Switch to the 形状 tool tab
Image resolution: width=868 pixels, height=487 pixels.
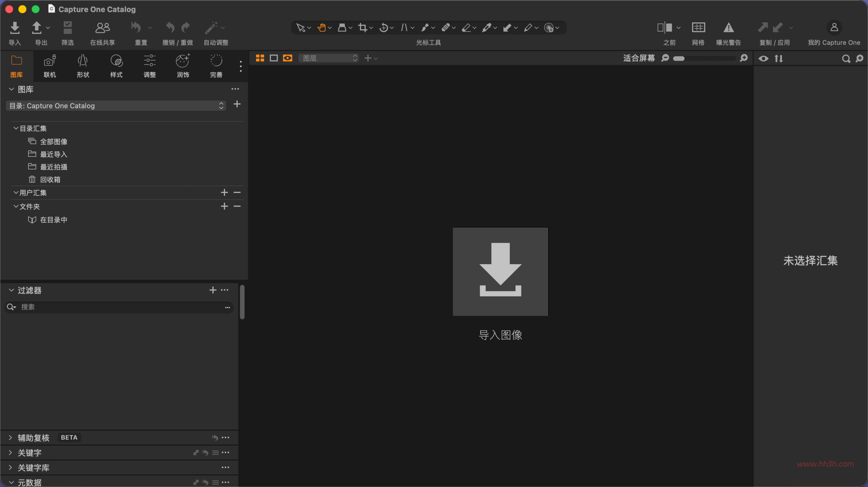coord(83,66)
